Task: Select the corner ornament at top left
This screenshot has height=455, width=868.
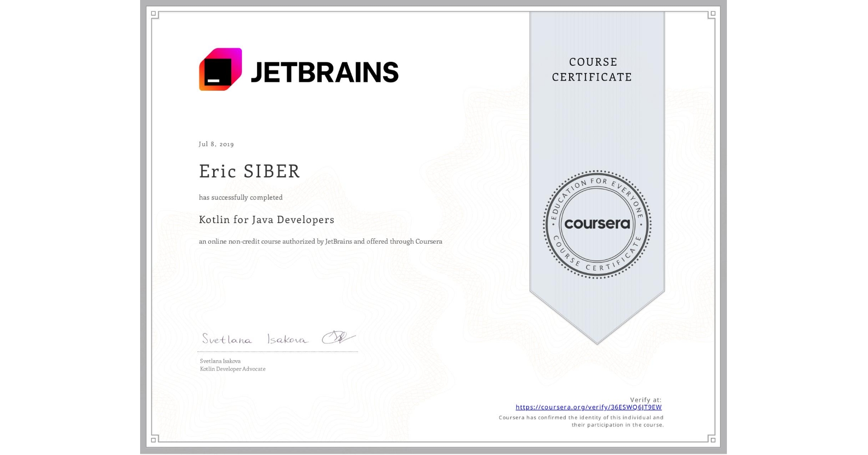Action: click(x=153, y=13)
